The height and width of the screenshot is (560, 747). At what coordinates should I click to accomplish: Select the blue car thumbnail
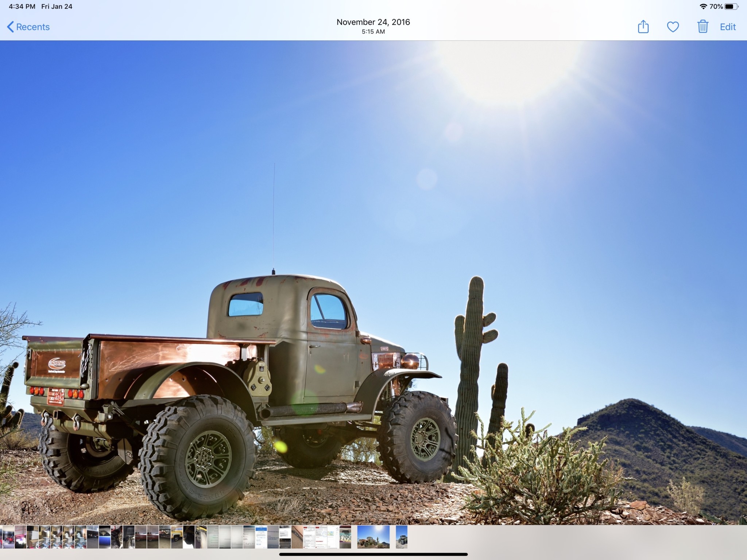click(x=105, y=537)
